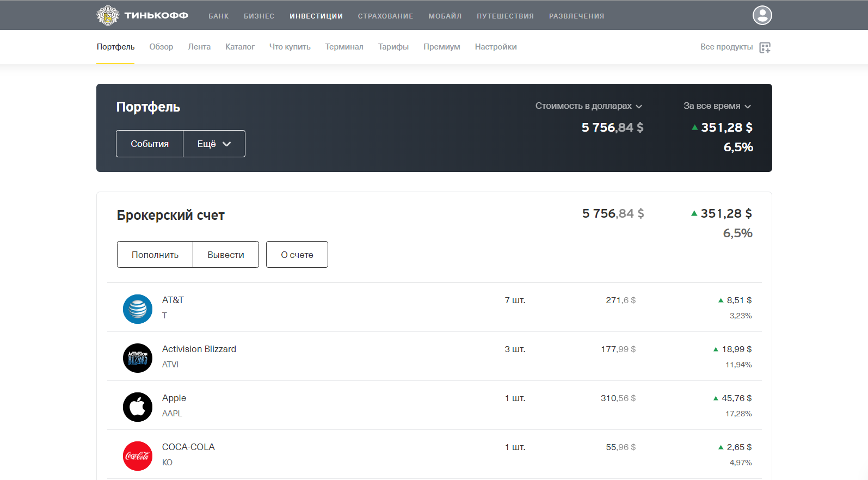This screenshot has height=480, width=868.
Task: Click the Пополнить button
Action: click(155, 255)
